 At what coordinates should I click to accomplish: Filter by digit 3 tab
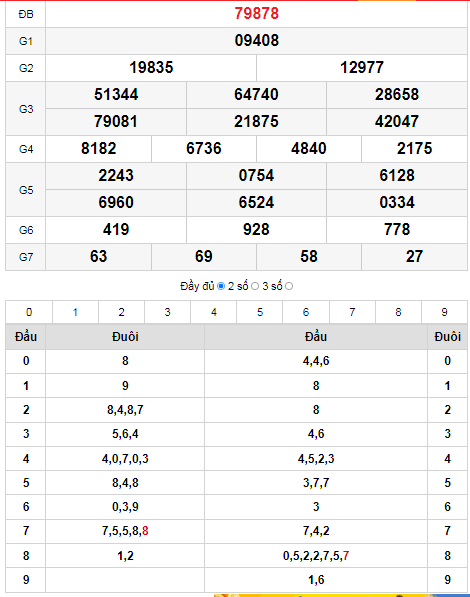pos(168,312)
